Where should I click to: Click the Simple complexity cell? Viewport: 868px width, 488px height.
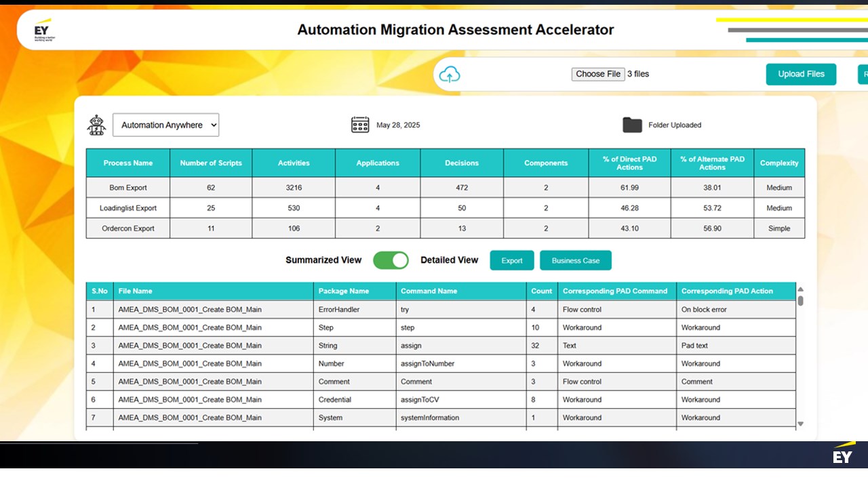(779, 228)
